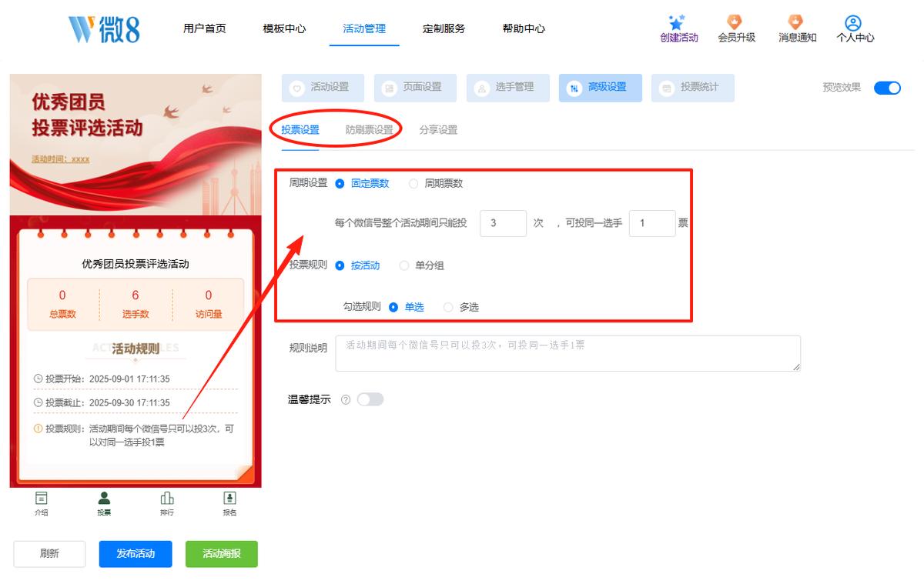924x584 pixels.
Task: Click into the 规则说明 text area
Action: pos(568,353)
